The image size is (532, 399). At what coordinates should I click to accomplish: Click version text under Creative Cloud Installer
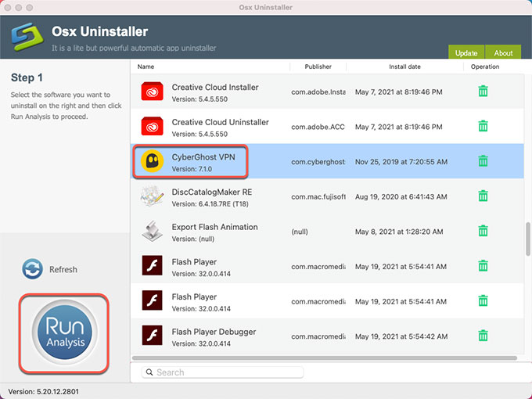point(199,99)
